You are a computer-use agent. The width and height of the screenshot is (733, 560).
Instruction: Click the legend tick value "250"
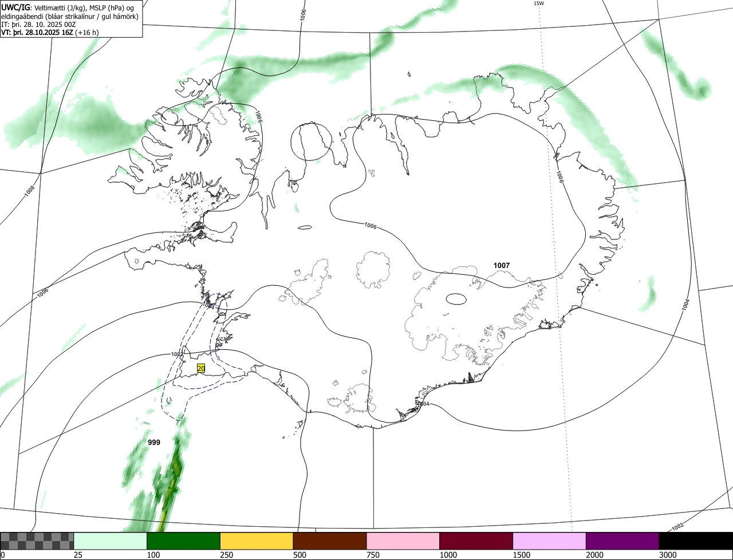pyautogui.click(x=227, y=555)
